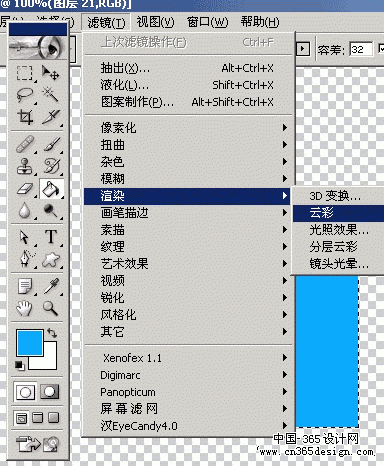Select 云彩 in render submenu
Screen dimensions: 384x466
[338, 213]
